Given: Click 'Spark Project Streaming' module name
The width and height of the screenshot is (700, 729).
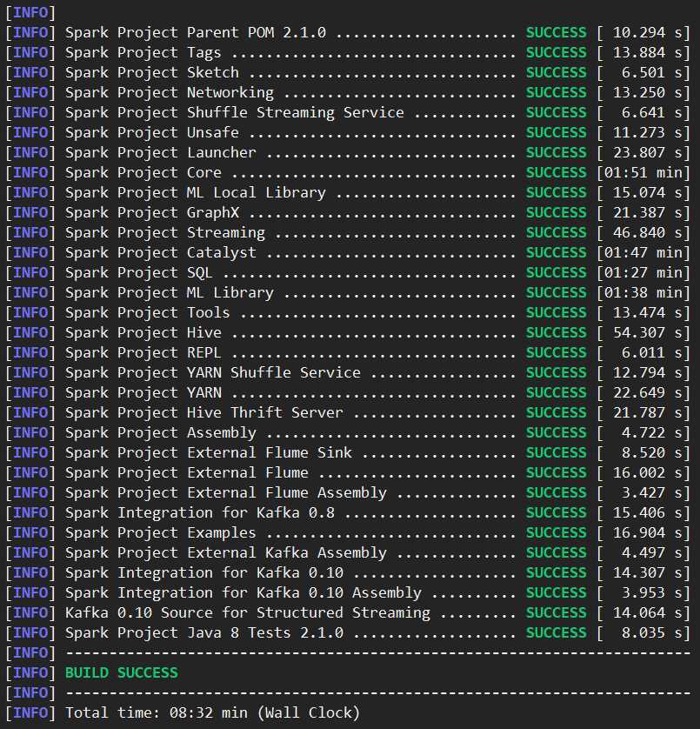Looking at the screenshot, I should [x=165, y=233].
